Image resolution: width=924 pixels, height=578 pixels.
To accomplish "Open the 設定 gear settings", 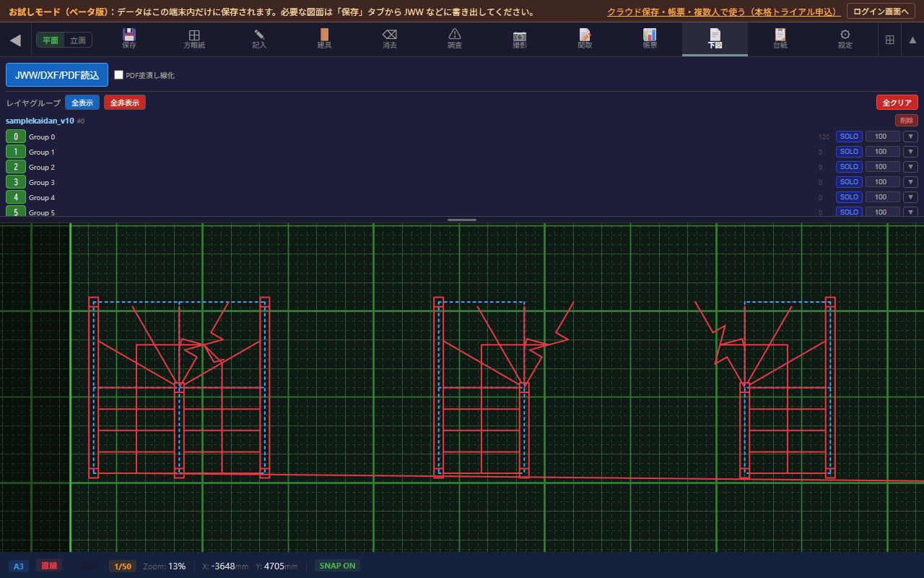I will (x=845, y=39).
